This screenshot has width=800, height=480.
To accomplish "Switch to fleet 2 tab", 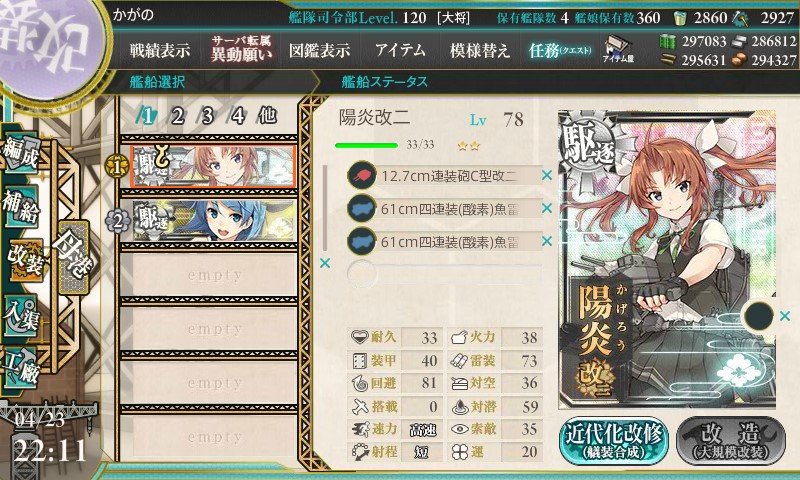I will tap(178, 116).
